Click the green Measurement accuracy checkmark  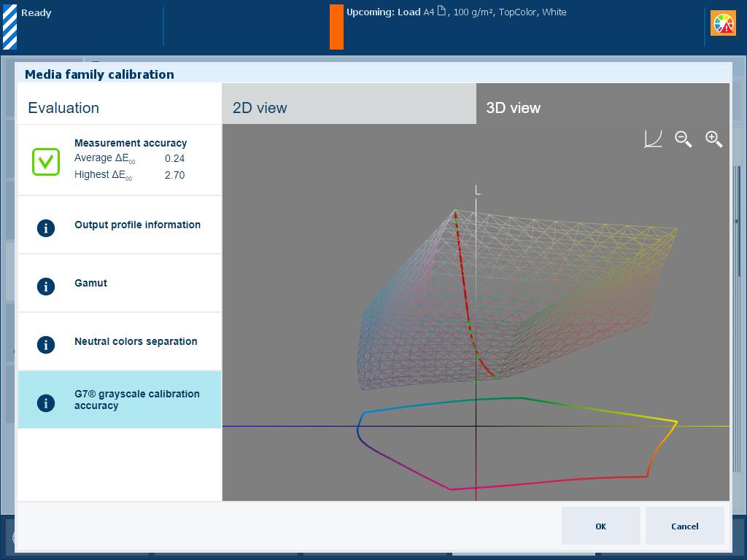coord(45,161)
